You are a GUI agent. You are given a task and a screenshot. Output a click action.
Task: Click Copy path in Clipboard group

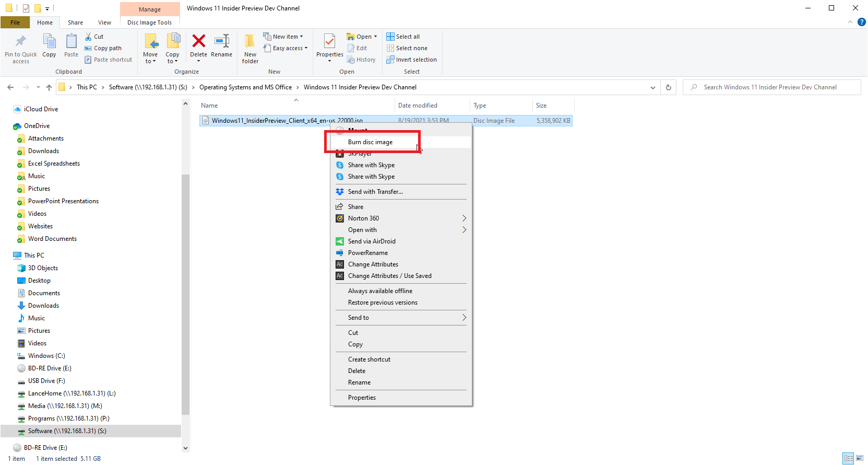pyautogui.click(x=103, y=48)
